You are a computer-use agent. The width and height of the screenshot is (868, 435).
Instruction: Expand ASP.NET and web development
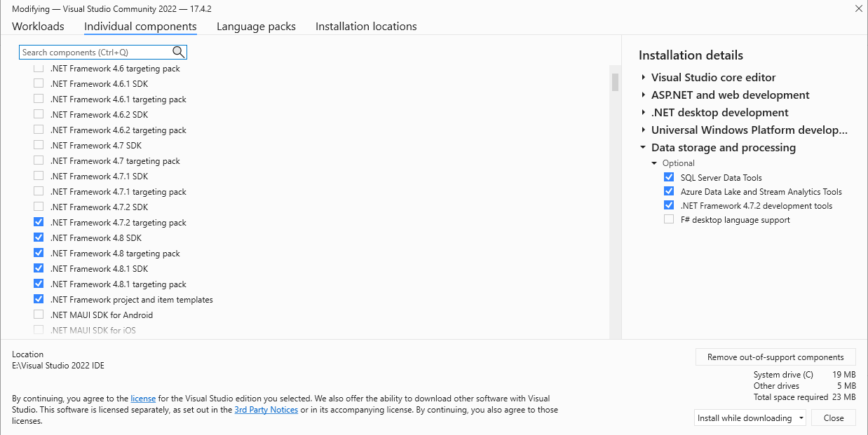[643, 95]
